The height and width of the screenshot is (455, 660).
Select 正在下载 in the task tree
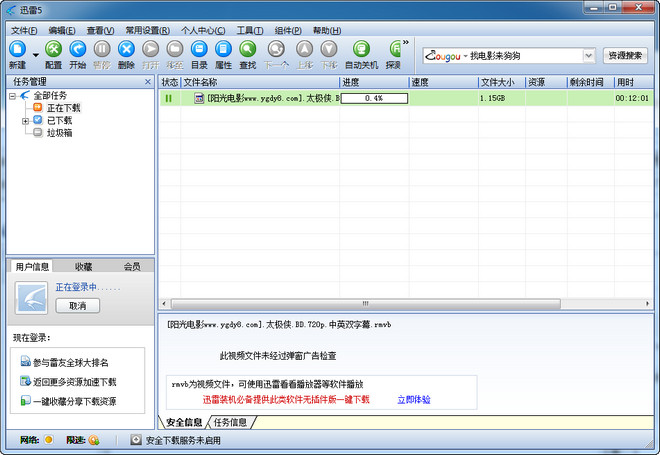[x=64, y=108]
